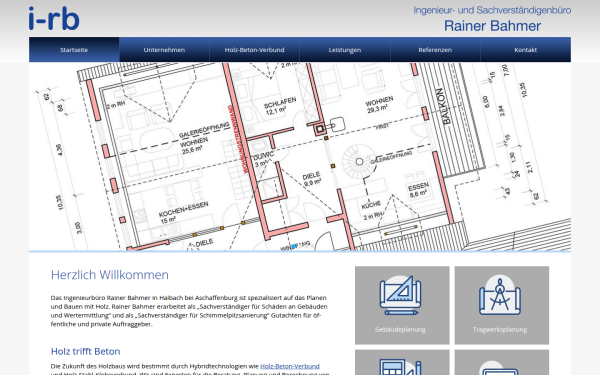Click the floor plan banner image

pyautogui.click(x=300, y=157)
